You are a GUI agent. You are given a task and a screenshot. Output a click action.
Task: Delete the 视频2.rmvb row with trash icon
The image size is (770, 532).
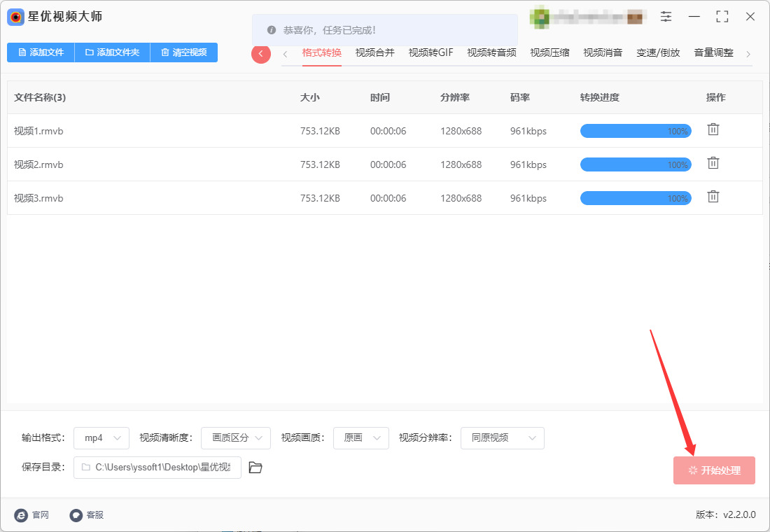(713, 163)
